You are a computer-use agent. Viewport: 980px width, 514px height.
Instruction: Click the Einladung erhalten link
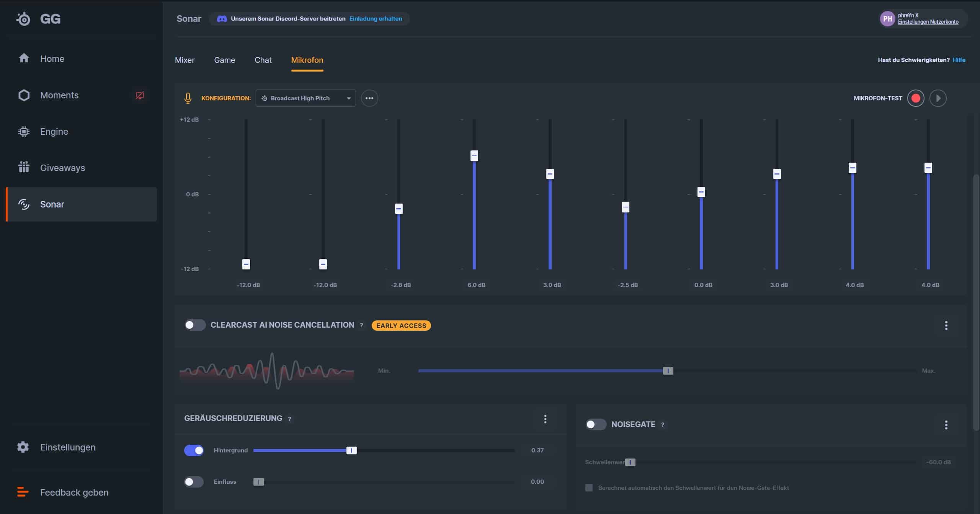pyautogui.click(x=376, y=19)
